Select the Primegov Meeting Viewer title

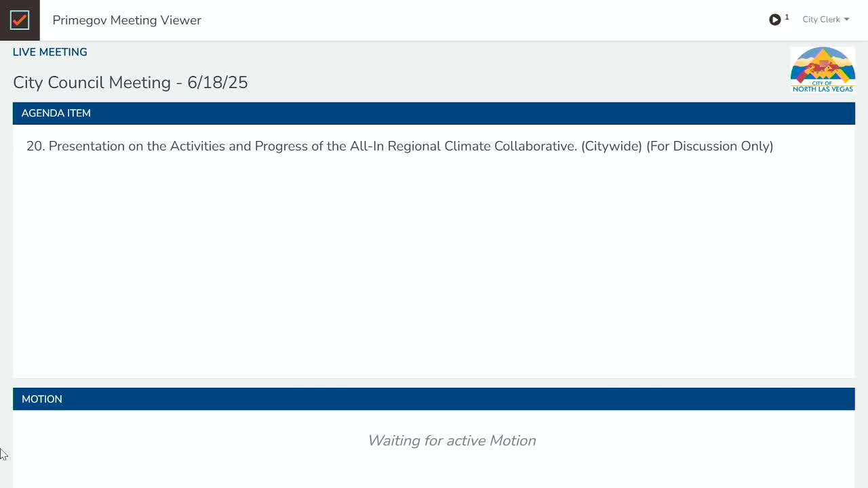(x=127, y=20)
